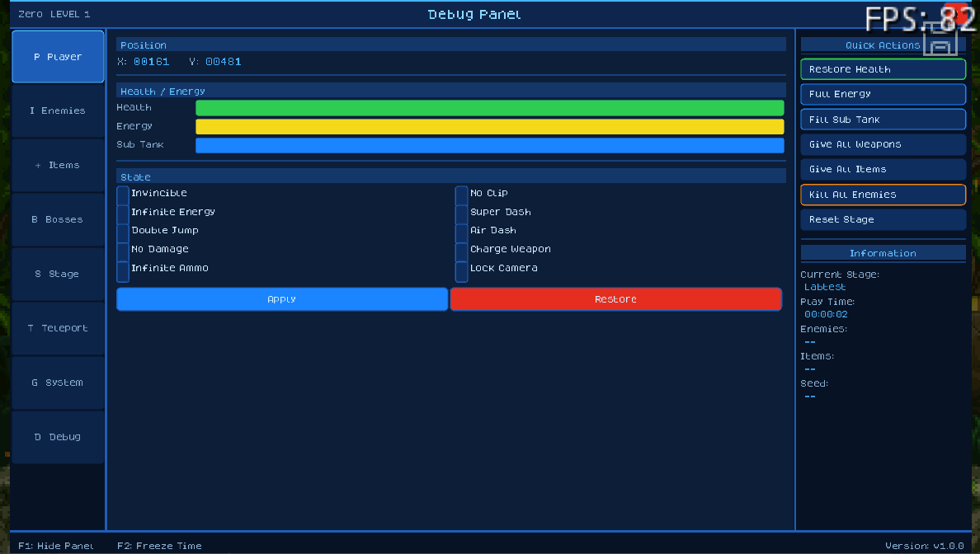
Task: Select the Stage tab
Action: [x=58, y=274]
